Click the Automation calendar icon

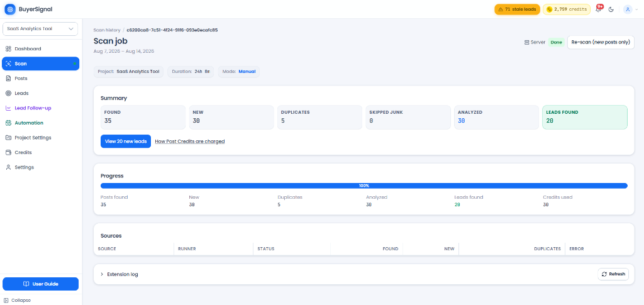8,123
